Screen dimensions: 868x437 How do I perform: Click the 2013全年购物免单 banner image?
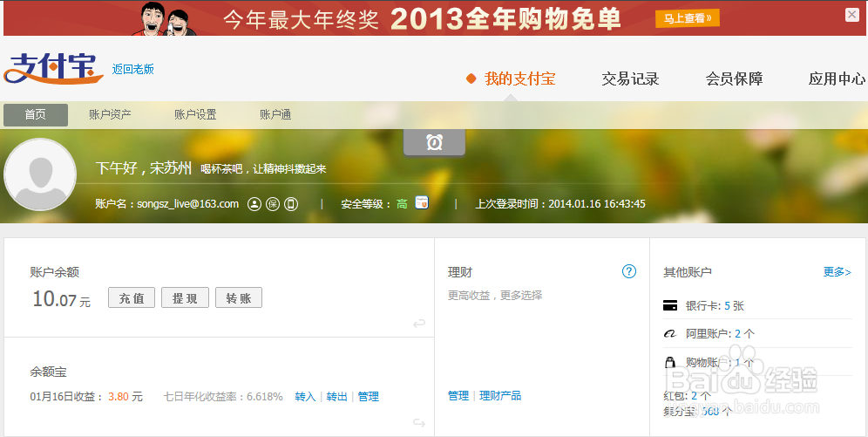pos(505,19)
